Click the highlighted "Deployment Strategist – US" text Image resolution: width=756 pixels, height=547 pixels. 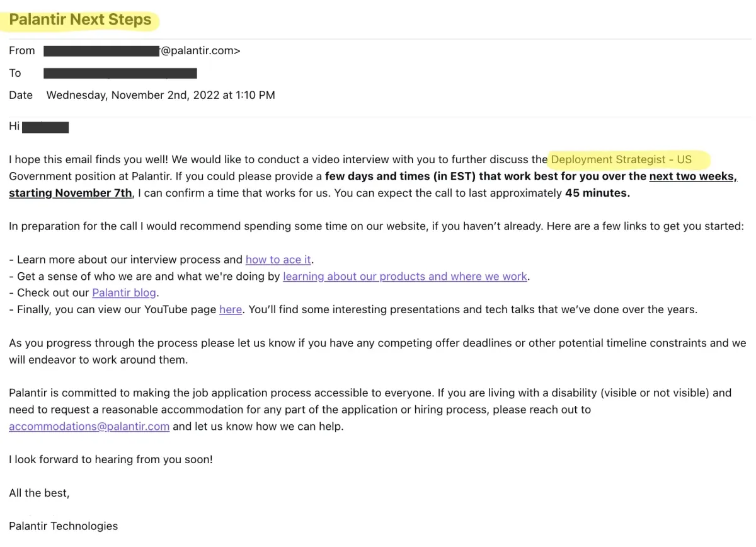click(x=621, y=159)
